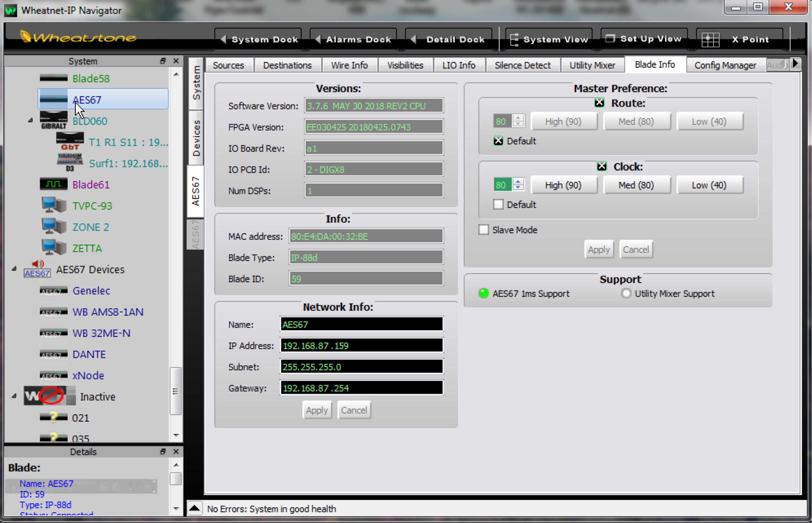The height and width of the screenshot is (523, 812).
Task: Click Cancel under Network Info
Action: pos(354,410)
